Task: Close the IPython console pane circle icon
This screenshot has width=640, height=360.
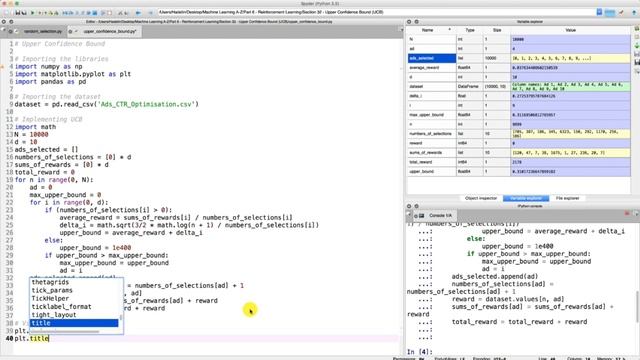Action: [x=409, y=206]
